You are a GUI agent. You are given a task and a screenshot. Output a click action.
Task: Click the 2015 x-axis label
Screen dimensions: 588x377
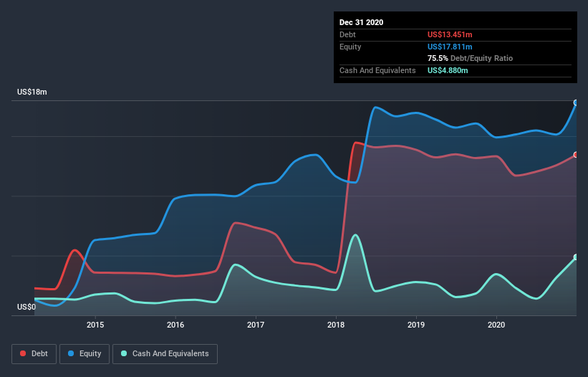[95, 325]
